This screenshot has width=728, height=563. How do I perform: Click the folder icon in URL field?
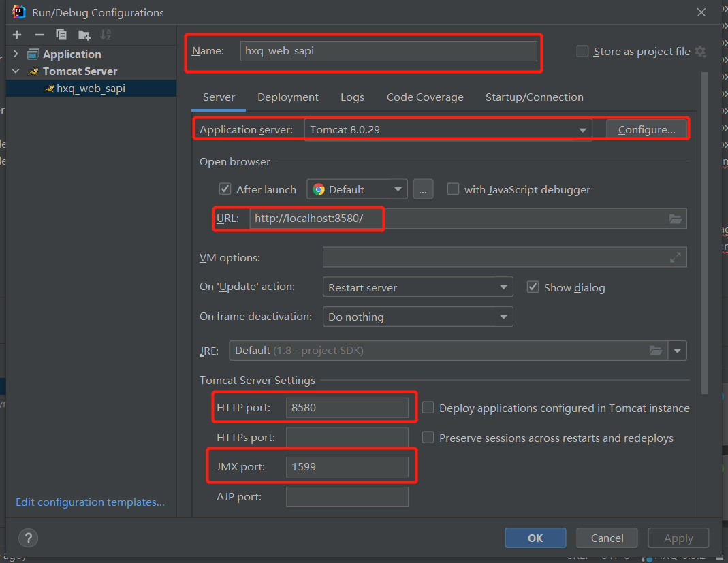(x=676, y=219)
